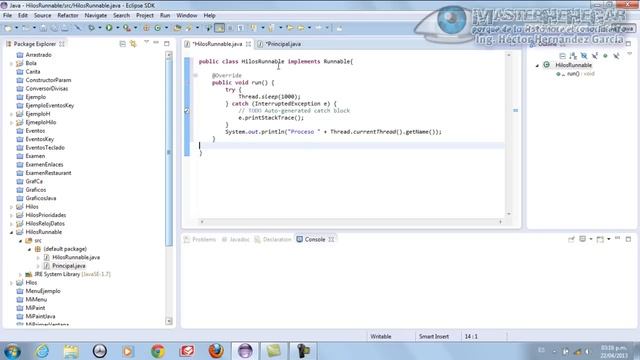The height and width of the screenshot is (360, 640).
Task: Click the New Java Package toolbar icon
Action: [x=146, y=28]
